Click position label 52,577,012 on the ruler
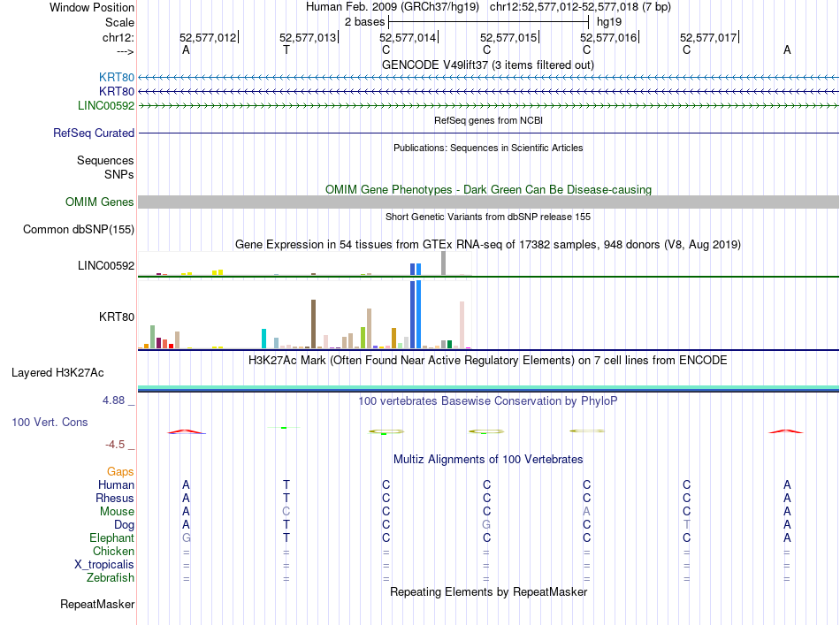840x625 pixels. [207, 37]
